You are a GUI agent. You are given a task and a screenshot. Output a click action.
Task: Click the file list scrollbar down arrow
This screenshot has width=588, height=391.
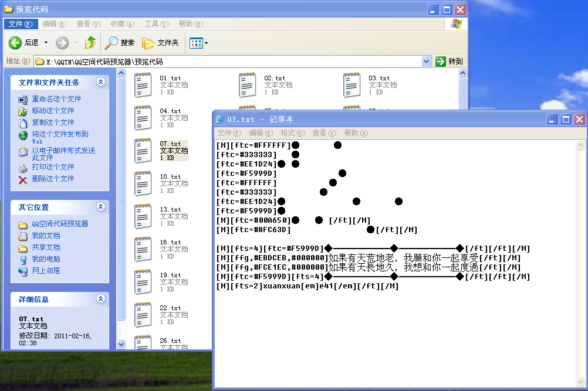(121, 345)
